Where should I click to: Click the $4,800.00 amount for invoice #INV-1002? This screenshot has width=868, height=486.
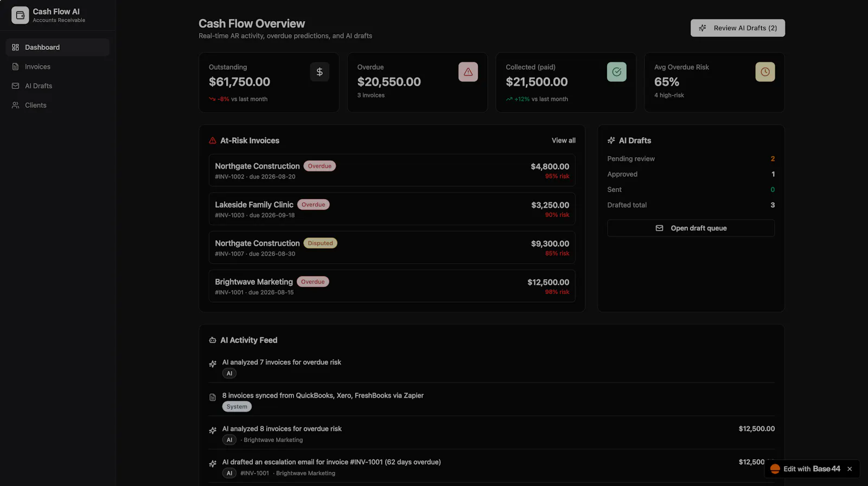pos(550,167)
